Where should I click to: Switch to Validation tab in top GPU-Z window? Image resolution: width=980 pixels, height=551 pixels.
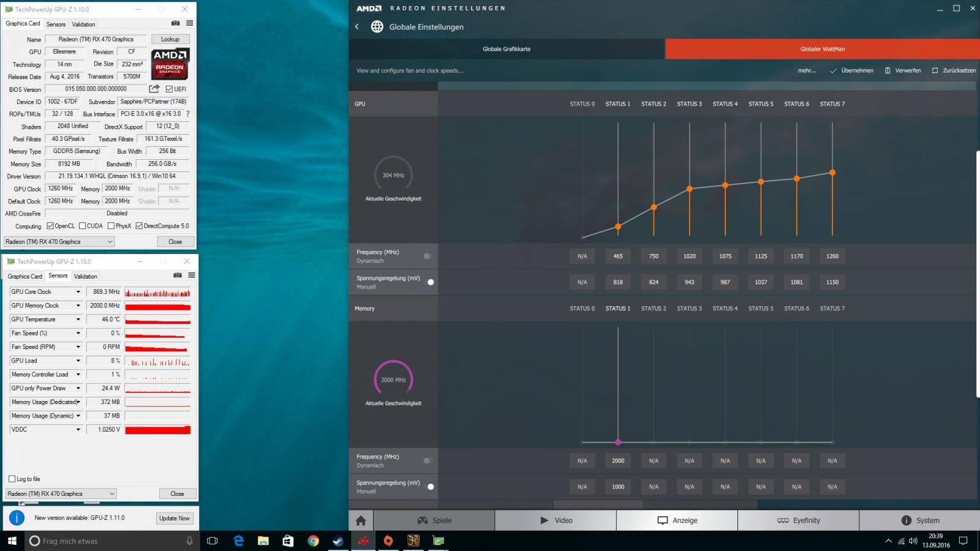click(83, 24)
